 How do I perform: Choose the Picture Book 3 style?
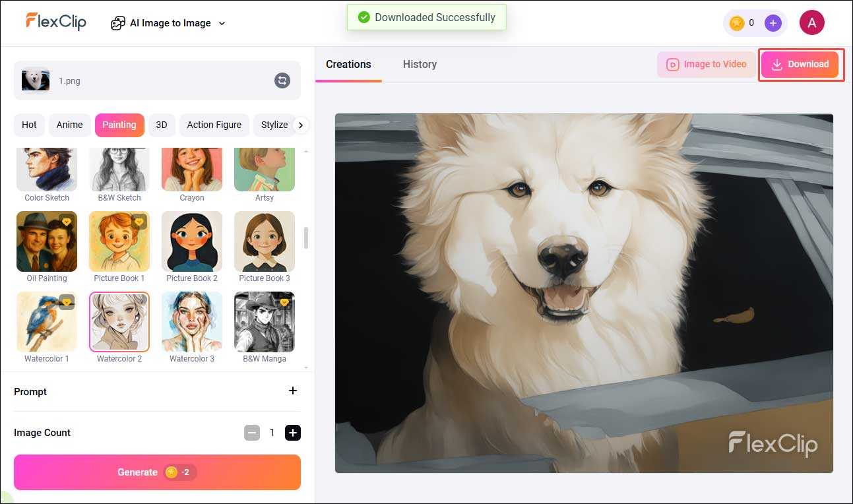[x=265, y=241]
